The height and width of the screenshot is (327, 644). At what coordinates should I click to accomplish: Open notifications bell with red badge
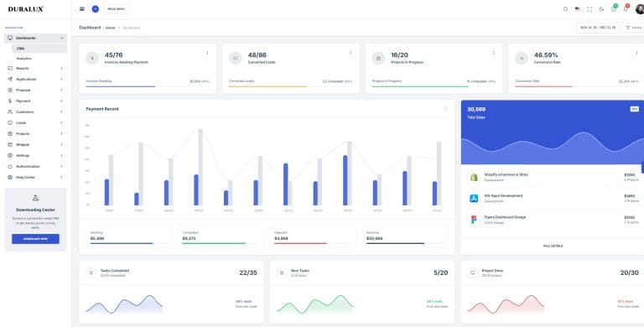626,8
